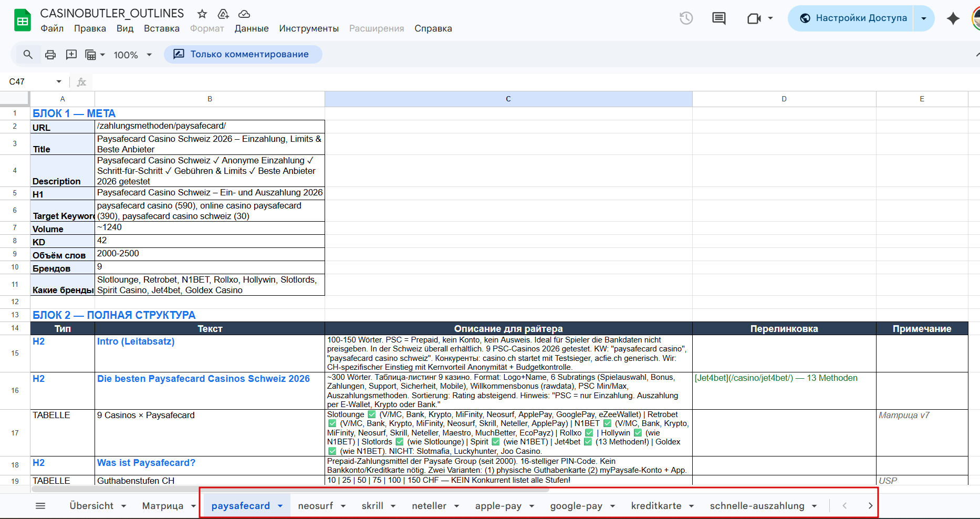The height and width of the screenshot is (519, 980).
Task: Expand the Meet camera options arrow
Action: click(x=770, y=18)
